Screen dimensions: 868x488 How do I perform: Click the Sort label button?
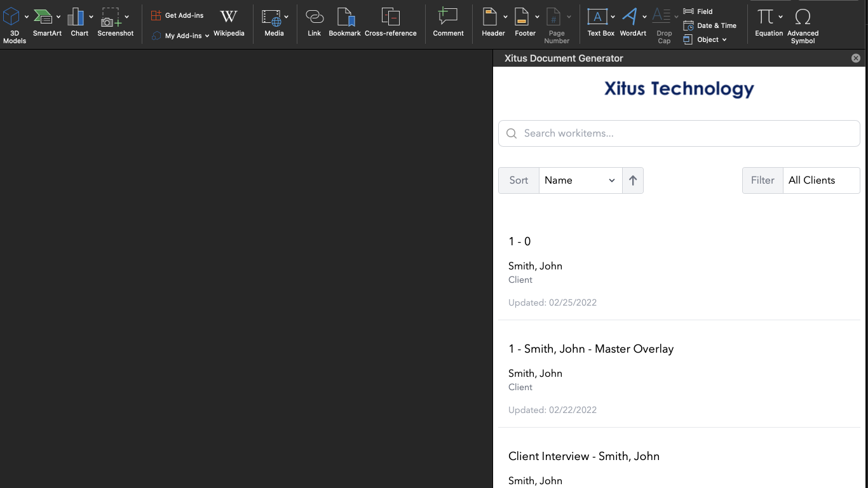pos(519,180)
